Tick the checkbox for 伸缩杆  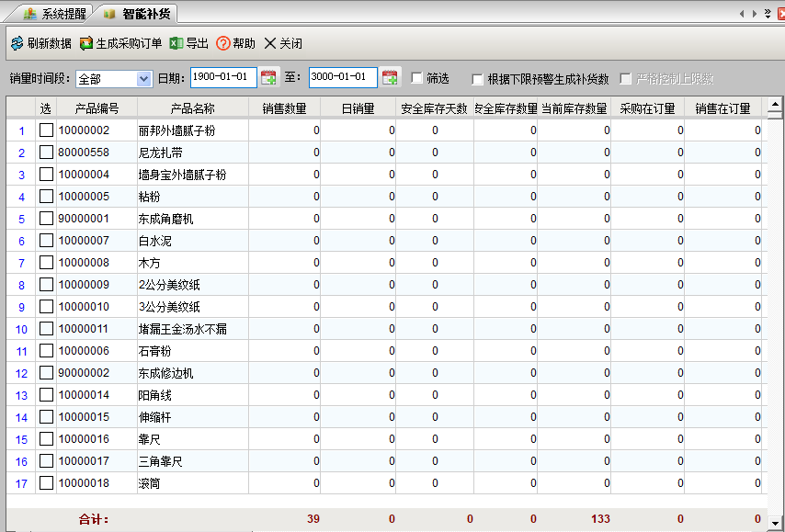(46, 416)
